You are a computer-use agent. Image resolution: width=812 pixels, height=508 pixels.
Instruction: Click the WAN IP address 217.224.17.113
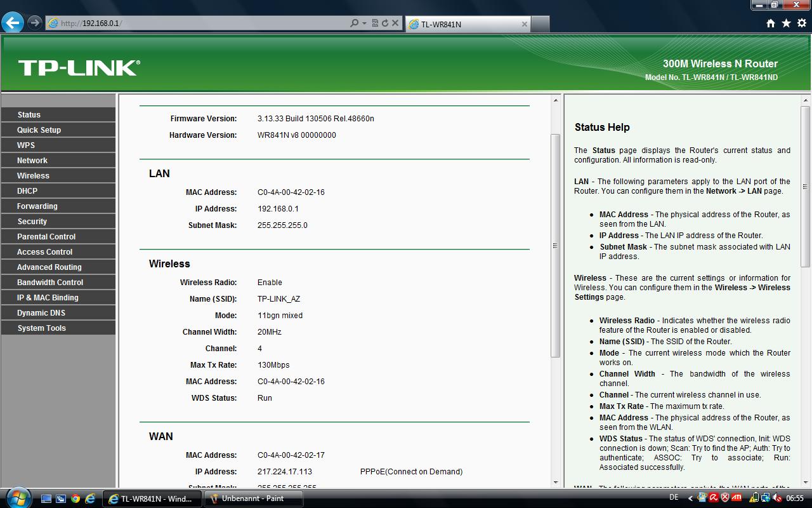click(285, 472)
